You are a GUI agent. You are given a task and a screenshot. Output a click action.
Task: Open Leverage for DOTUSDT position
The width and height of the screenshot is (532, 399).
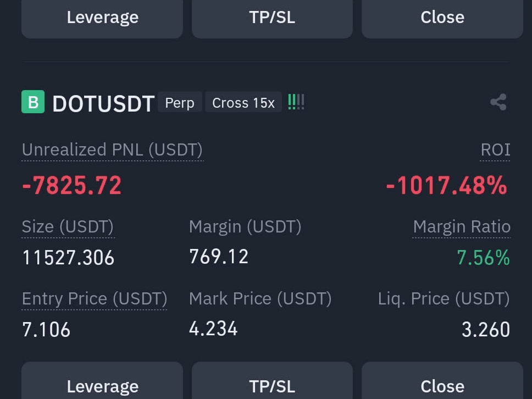[102, 381]
